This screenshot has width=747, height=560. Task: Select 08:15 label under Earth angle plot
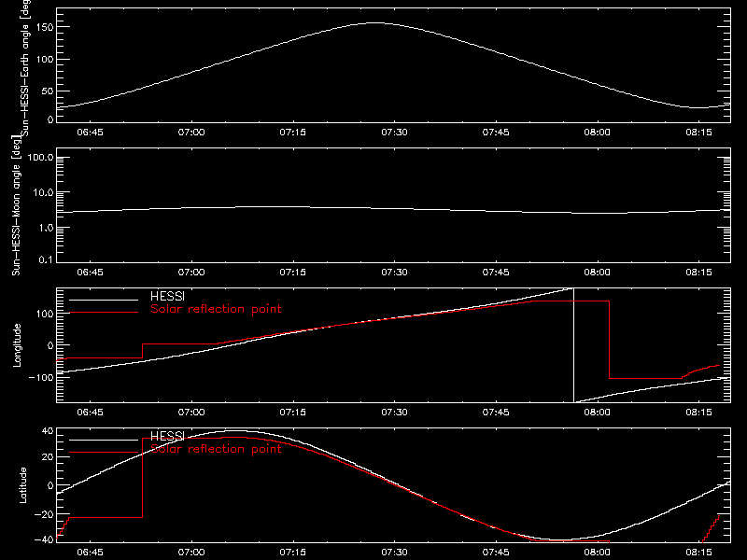pyautogui.click(x=698, y=133)
